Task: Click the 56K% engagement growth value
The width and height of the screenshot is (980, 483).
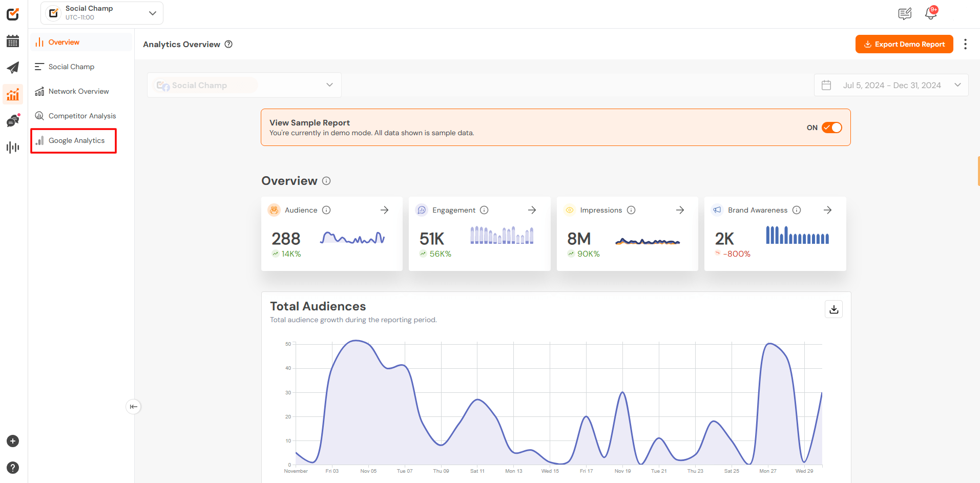Action: [x=441, y=254]
